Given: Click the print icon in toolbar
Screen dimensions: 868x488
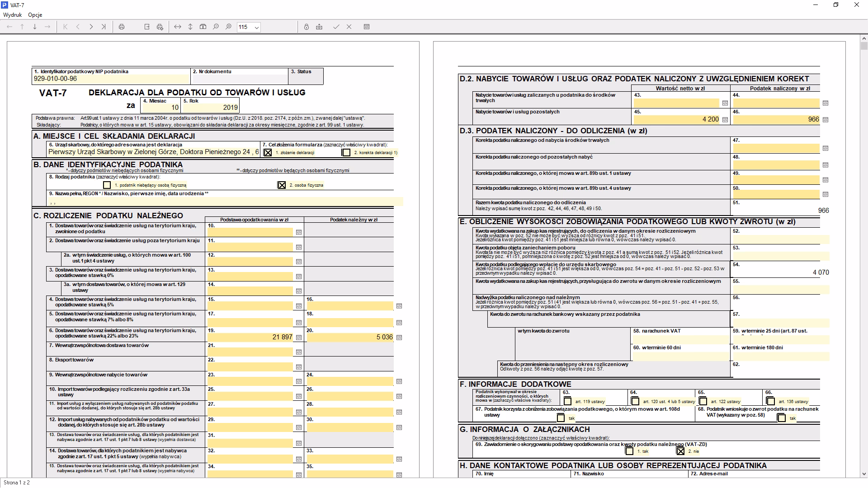Looking at the screenshot, I should point(122,27).
